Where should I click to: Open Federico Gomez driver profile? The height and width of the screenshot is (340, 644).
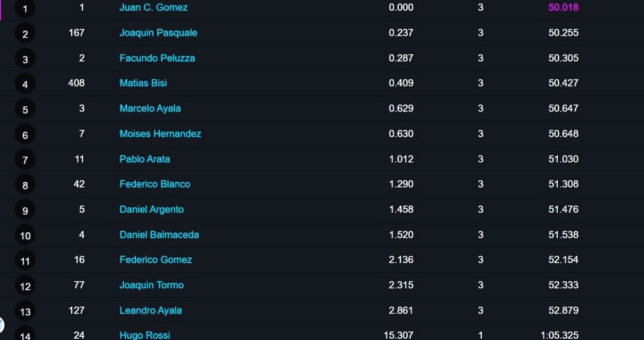156,260
